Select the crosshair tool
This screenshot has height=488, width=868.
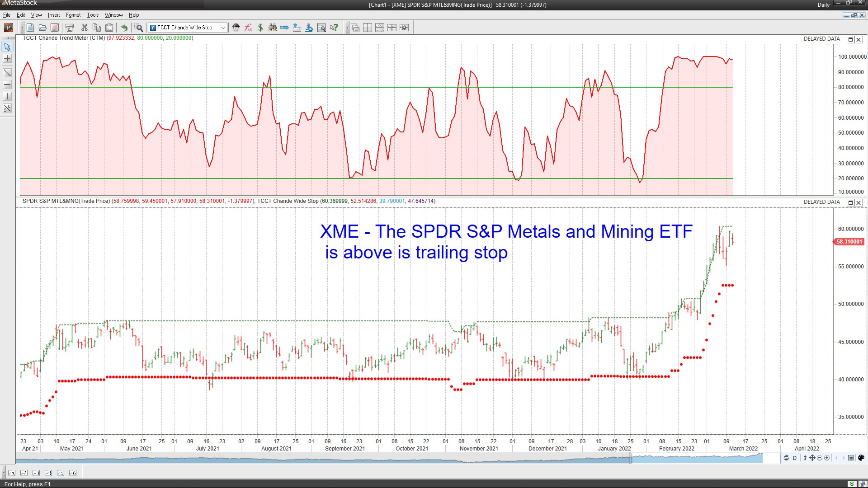pyautogui.click(x=7, y=58)
